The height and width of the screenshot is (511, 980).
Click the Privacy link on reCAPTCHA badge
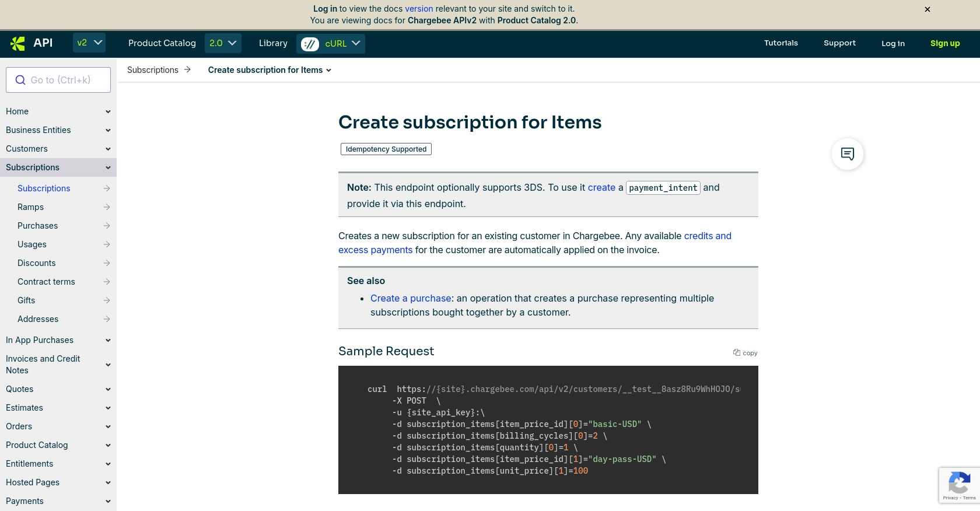(x=950, y=498)
